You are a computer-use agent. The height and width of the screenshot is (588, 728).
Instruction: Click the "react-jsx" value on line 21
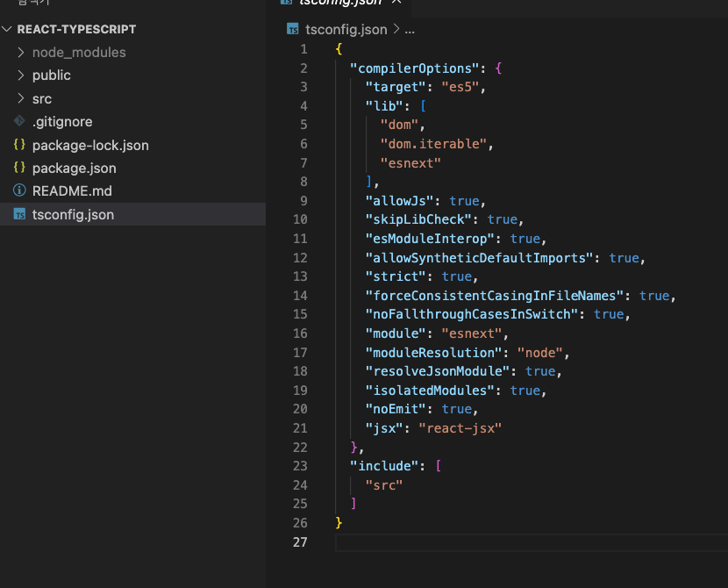point(460,428)
